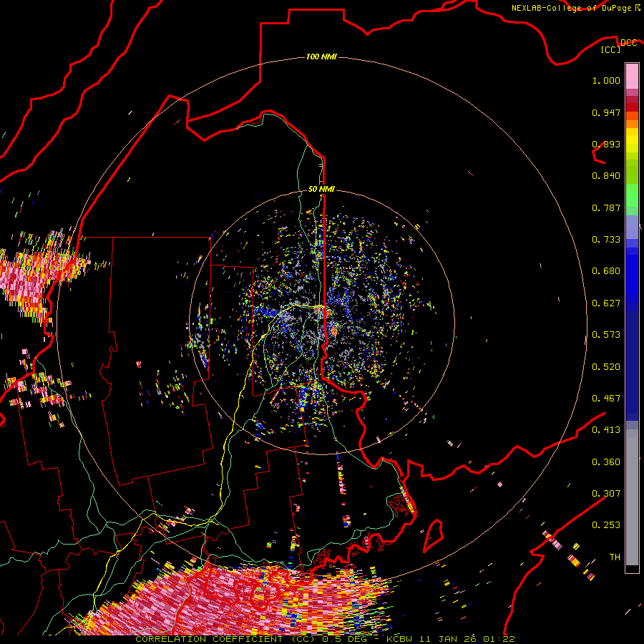Select the 0.893 scale value

pos(606,144)
